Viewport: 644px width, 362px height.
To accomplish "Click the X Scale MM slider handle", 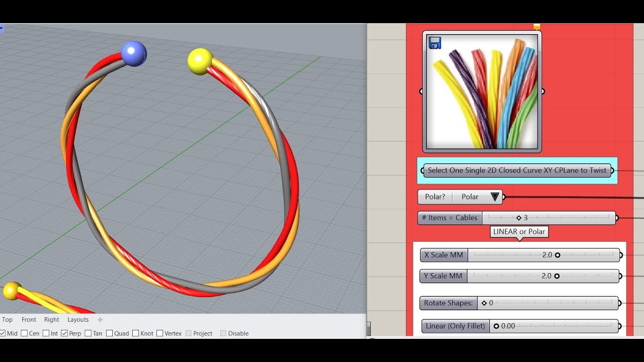I will [x=557, y=255].
